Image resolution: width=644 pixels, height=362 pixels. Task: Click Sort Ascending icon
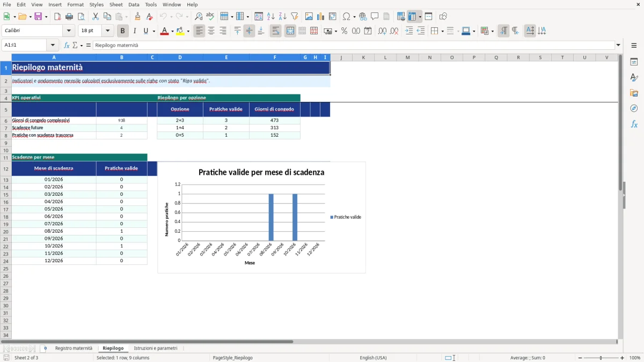(x=271, y=17)
